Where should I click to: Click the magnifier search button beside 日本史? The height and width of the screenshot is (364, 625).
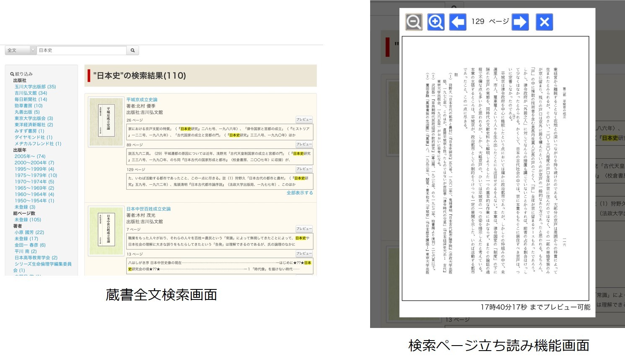132,50
